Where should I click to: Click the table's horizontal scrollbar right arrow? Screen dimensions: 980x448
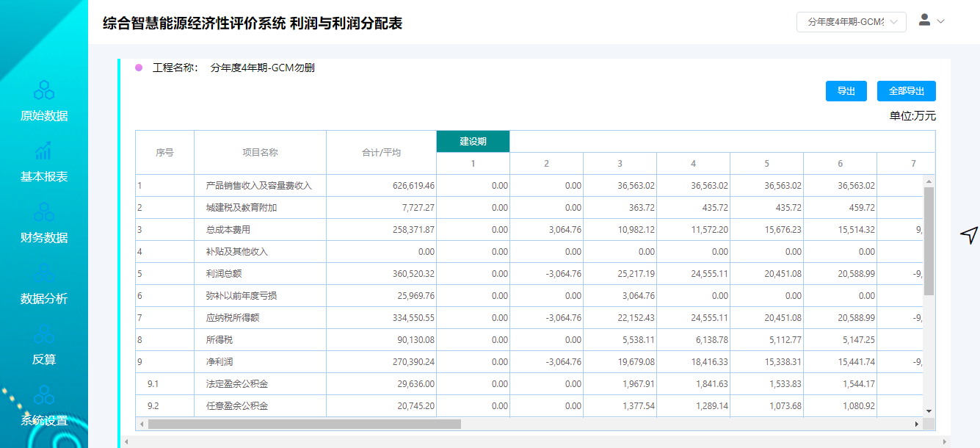pos(916,424)
